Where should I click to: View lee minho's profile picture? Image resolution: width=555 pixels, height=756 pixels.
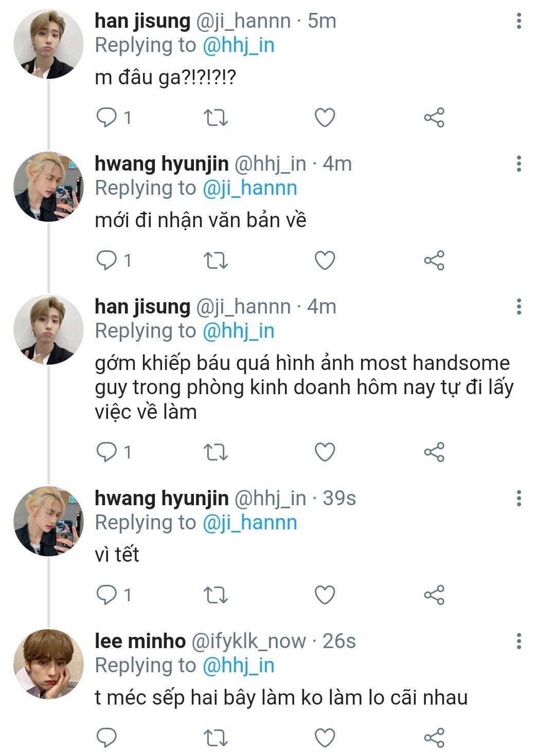[x=48, y=664]
